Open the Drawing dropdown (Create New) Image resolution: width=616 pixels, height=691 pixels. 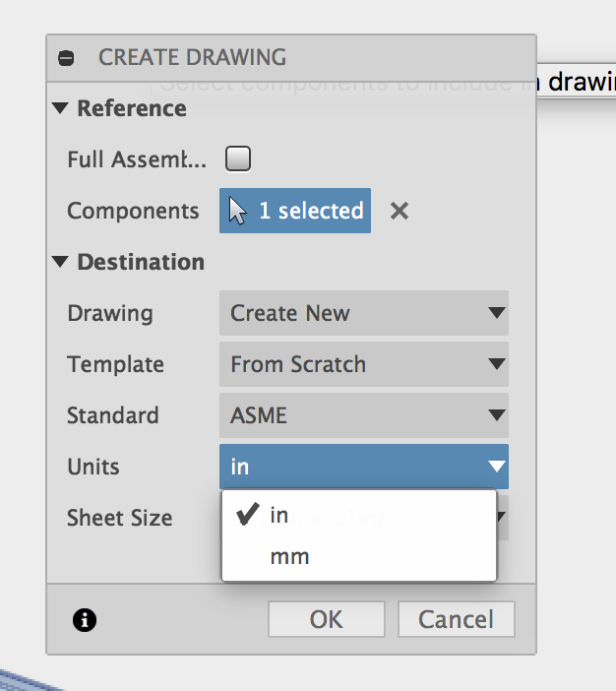tap(363, 314)
